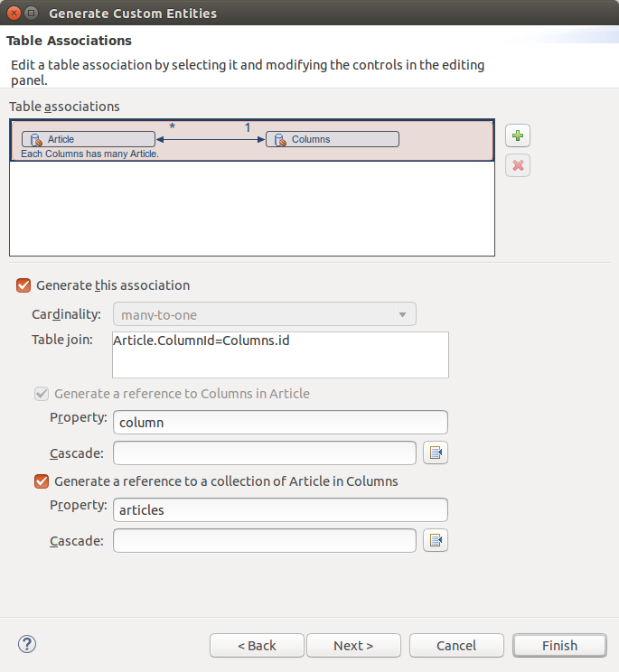This screenshot has height=672, width=619.
Task: Click the Finish button
Action: pyautogui.click(x=559, y=646)
